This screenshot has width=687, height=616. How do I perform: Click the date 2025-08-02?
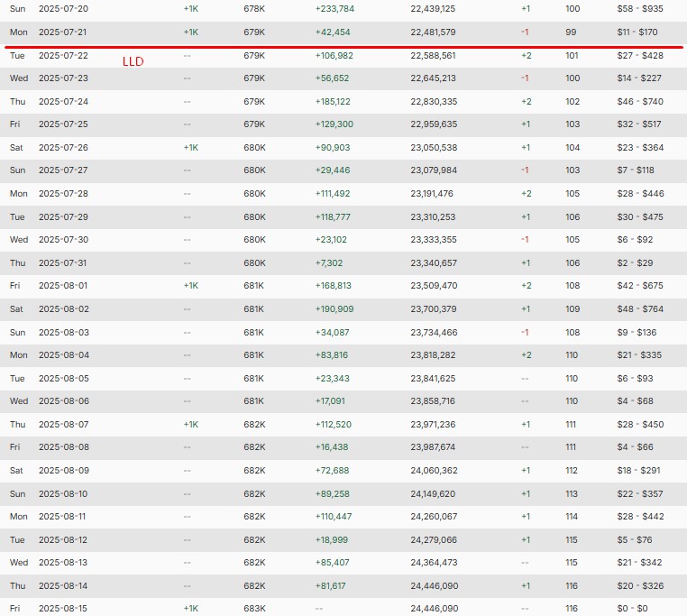[x=63, y=309]
